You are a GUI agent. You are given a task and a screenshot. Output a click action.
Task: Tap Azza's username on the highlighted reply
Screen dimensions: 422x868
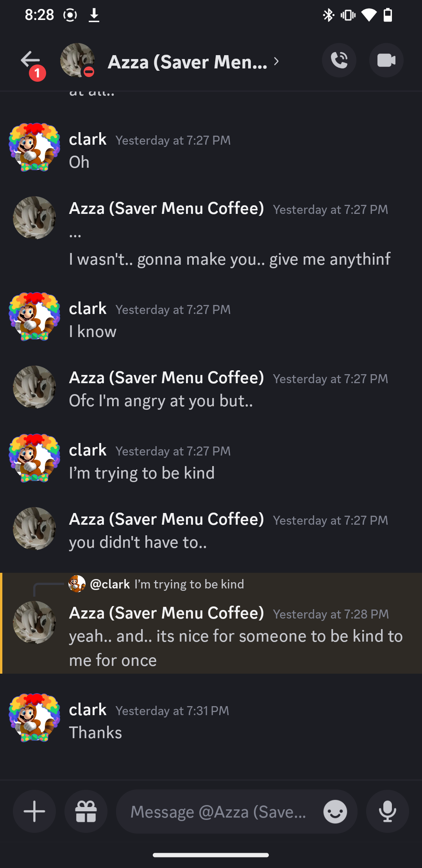click(166, 613)
